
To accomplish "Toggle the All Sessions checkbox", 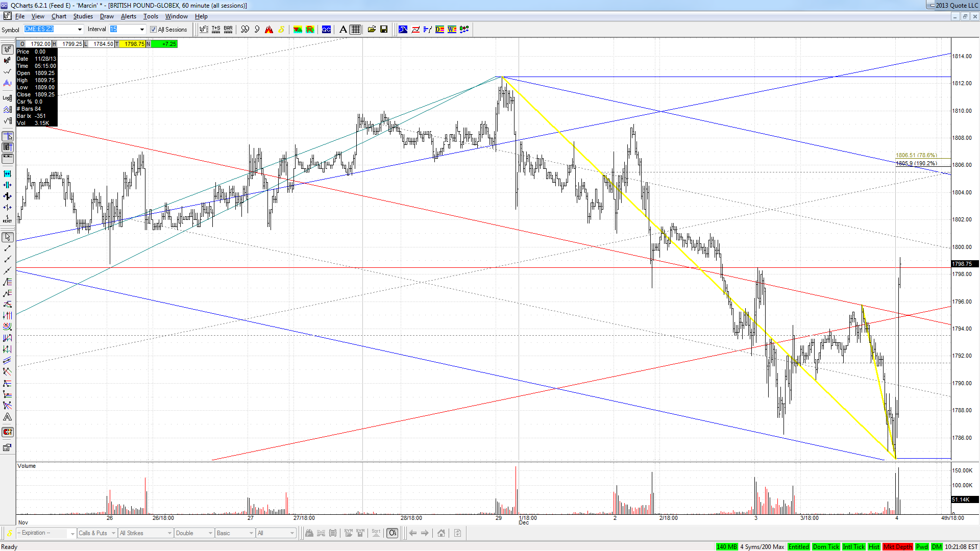I will tap(153, 30).
